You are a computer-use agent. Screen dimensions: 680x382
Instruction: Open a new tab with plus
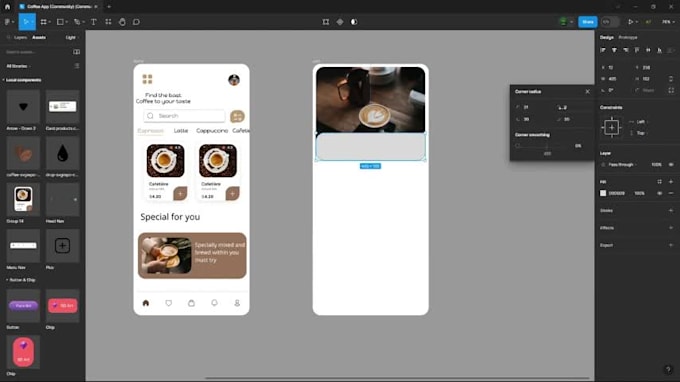pyautogui.click(x=109, y=7)
